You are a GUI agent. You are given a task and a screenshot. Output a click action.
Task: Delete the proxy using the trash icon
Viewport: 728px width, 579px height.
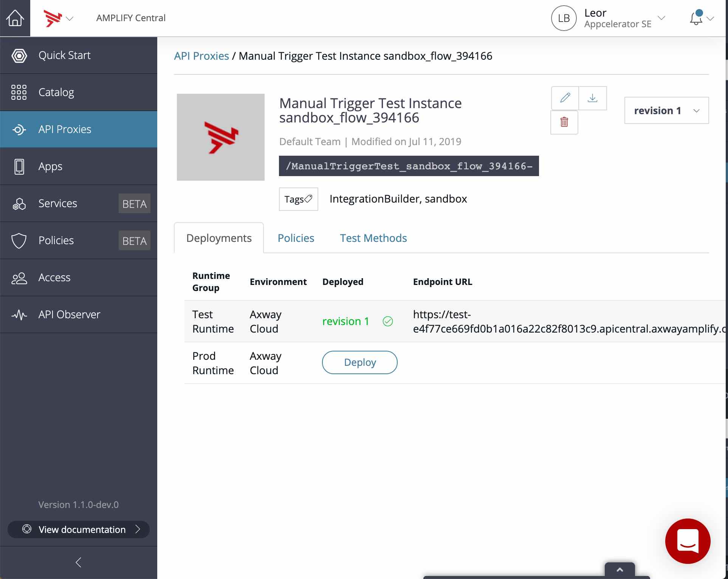[564, 122]
